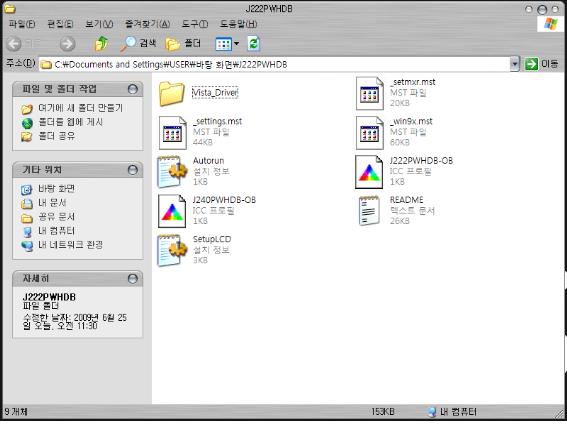Viewport: 567px width, 425px height.
Task: Click the web publish globe icon
Action: (x=27, y=123)
